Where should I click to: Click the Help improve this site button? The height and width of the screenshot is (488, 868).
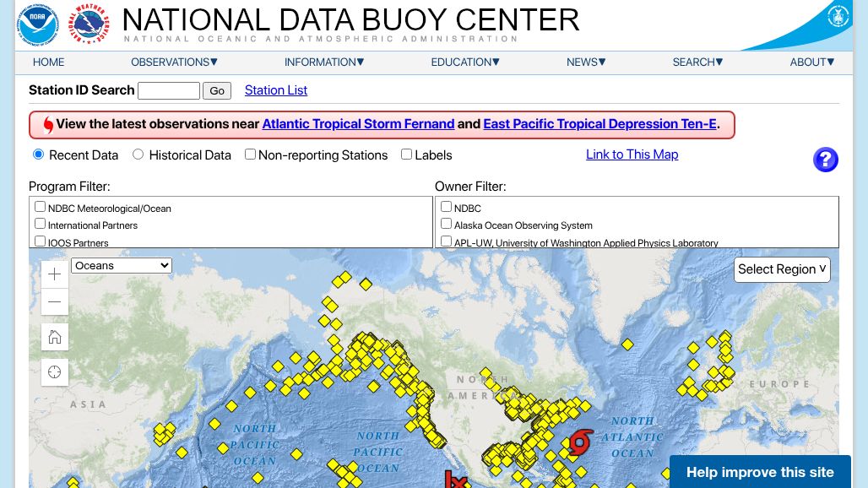[x=760, y=472]
